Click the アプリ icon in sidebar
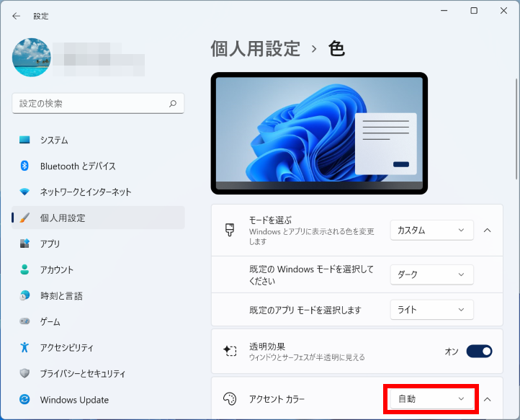 pyautogui.click(x=24, y=243)
